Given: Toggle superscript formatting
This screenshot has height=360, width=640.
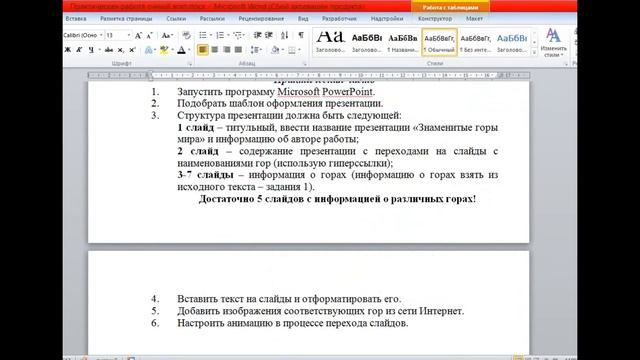Looking at the screenshot, I should pos(132,50).
